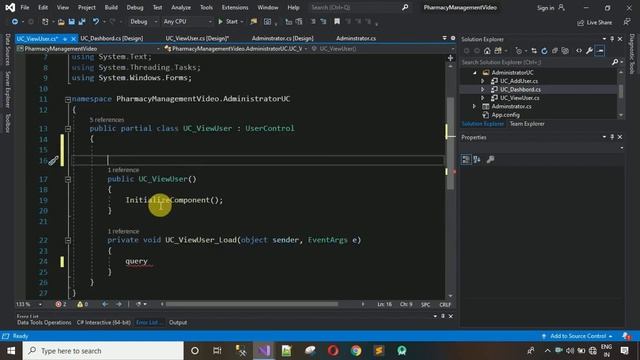Click the screwdriver quick actions icon at line 16

(x=53, y=160)
